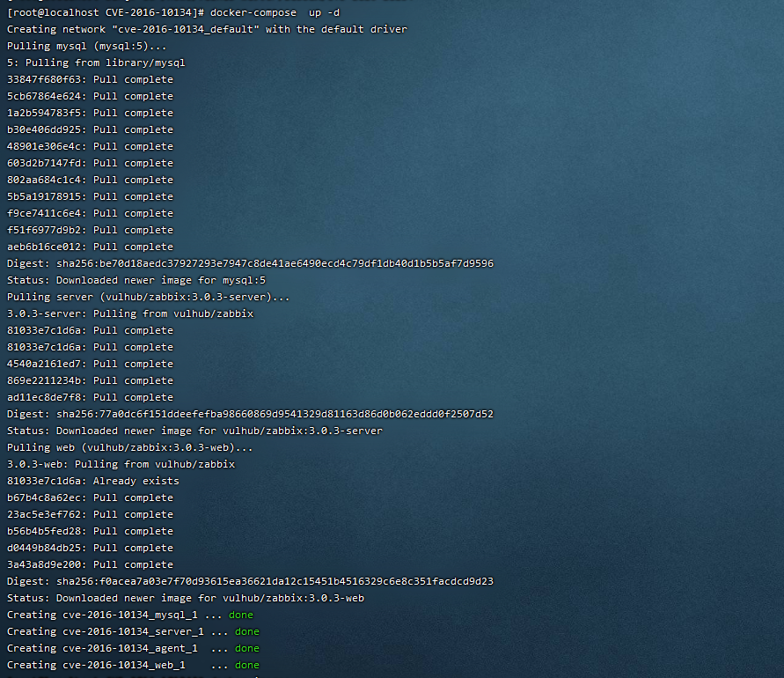The image size is (784, 678).
Task: Click the '5: Pulling from library/mysql' line
Action: (x=96, y=63)
